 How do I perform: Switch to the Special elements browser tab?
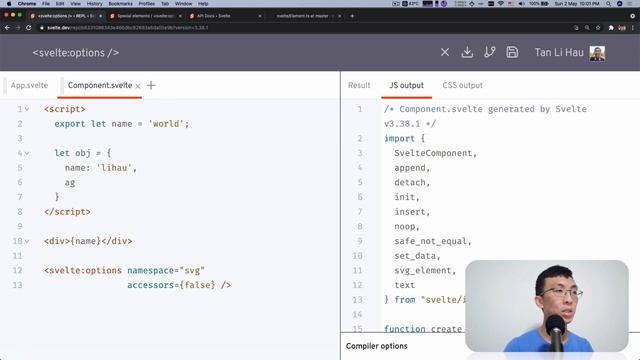click(145, 16)
